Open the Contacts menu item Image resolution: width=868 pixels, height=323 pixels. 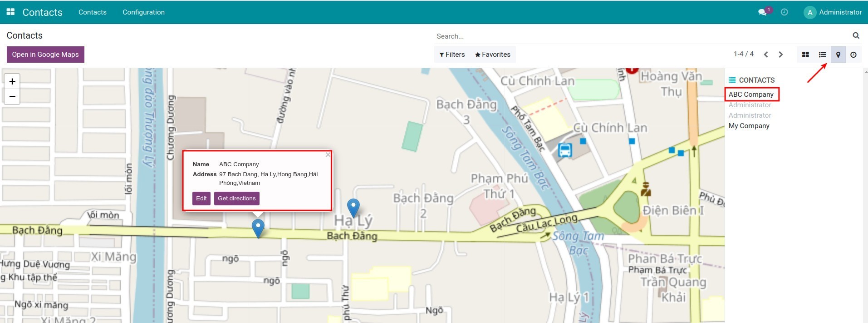(x=92, y=12)
